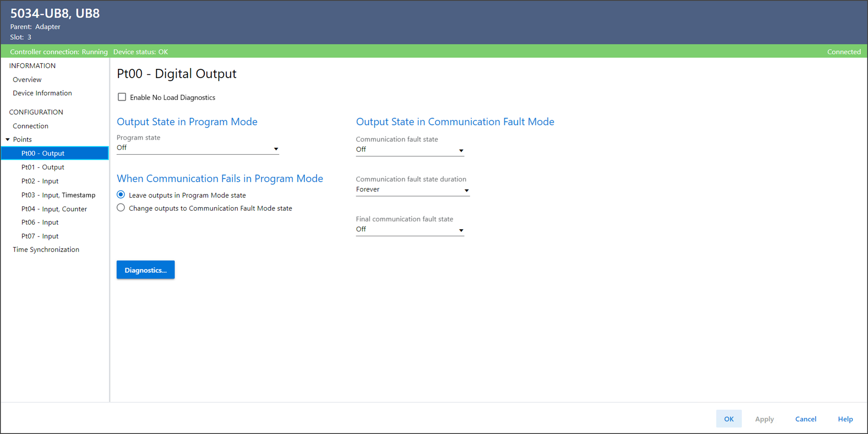Image resolution: width=868 pixels, height=434 pixels.
Task: Select Change outputs to Communication Fault Mode
Action: click(121, 208)
